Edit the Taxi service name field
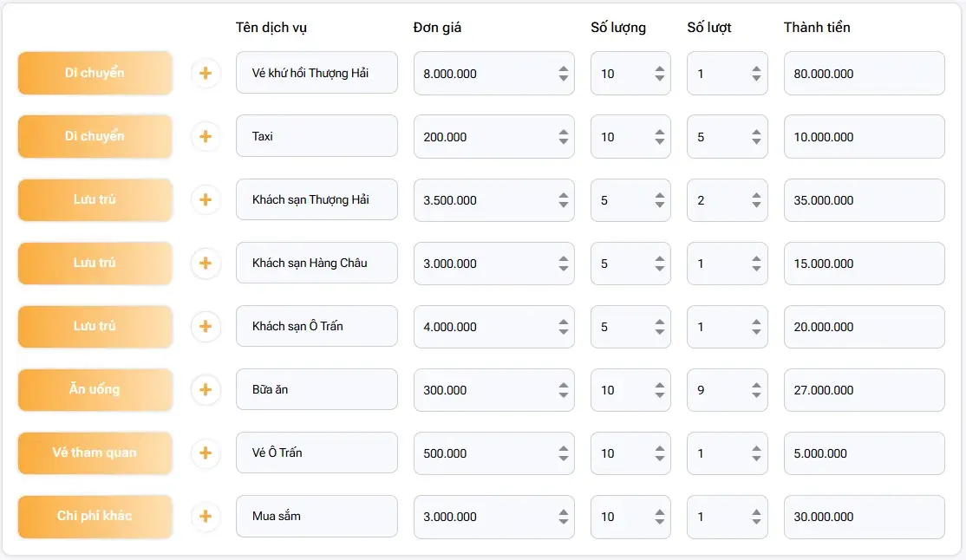Screen dimensions: 966x560 point(317,137)
